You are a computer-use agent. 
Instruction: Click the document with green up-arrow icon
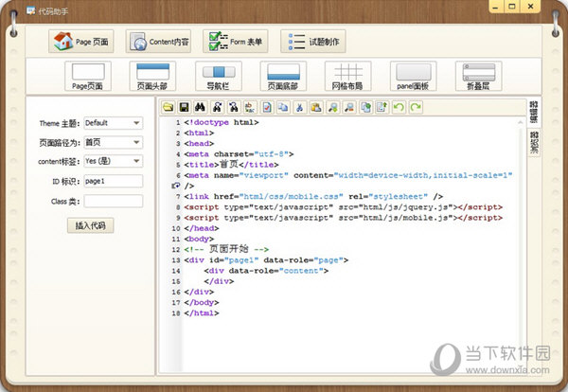pyautogui.click(x=382, y=107)
